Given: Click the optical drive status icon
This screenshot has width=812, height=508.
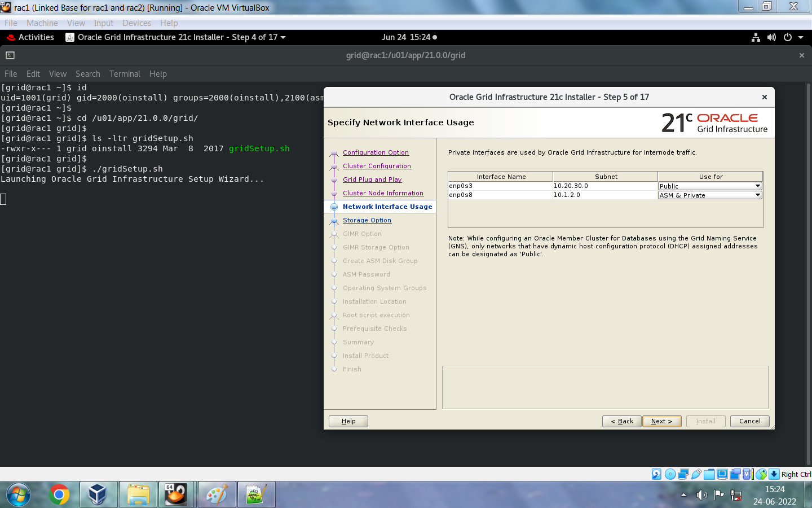Looking at the screenshot, I should 670,474.
